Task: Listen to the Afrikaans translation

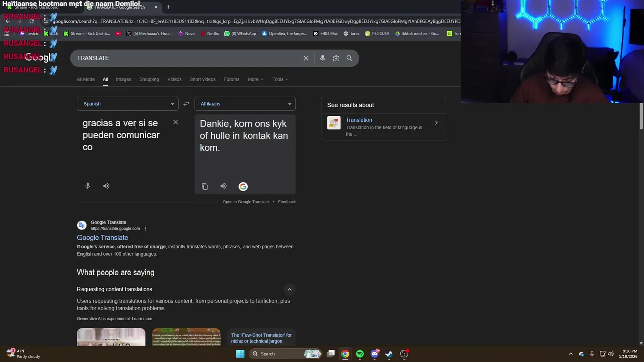Action: click(x=223, y=186)
